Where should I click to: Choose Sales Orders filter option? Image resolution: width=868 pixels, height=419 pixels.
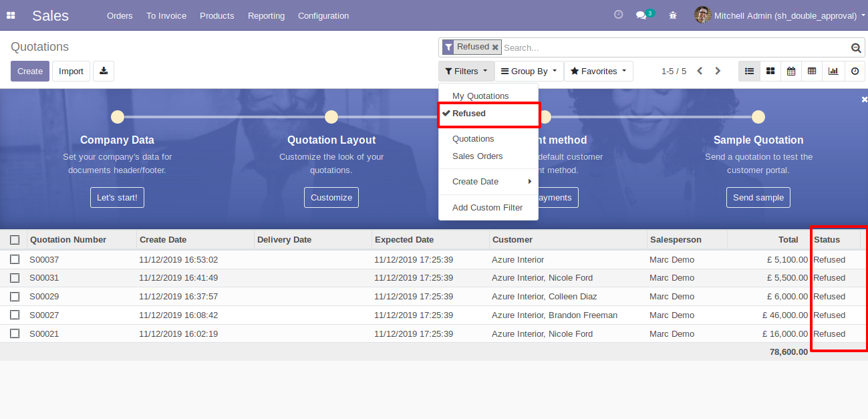[477, 156]
